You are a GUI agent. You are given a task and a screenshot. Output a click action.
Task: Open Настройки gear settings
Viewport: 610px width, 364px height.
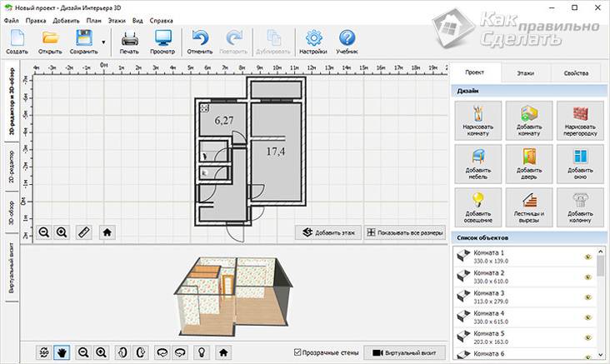click(x=313, y=42)
